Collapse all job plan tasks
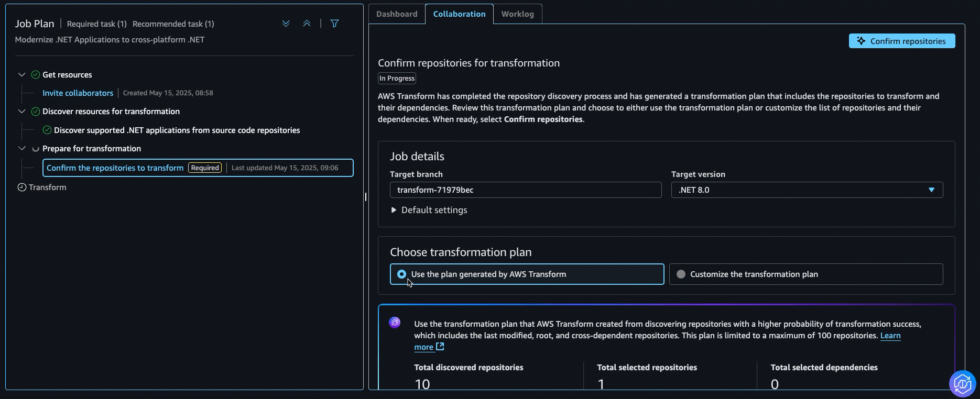 pos(307,24)
